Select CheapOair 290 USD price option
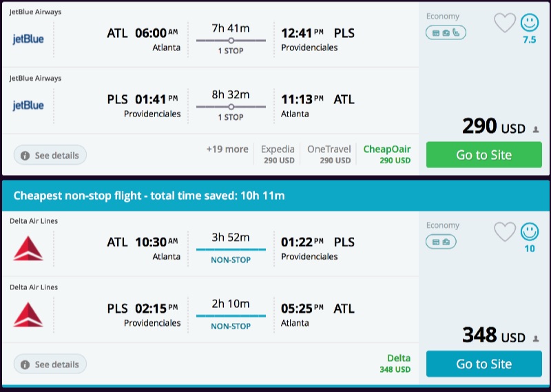Image resolution: width=551 pixels, height=392 pixels. tap(386, 154)
